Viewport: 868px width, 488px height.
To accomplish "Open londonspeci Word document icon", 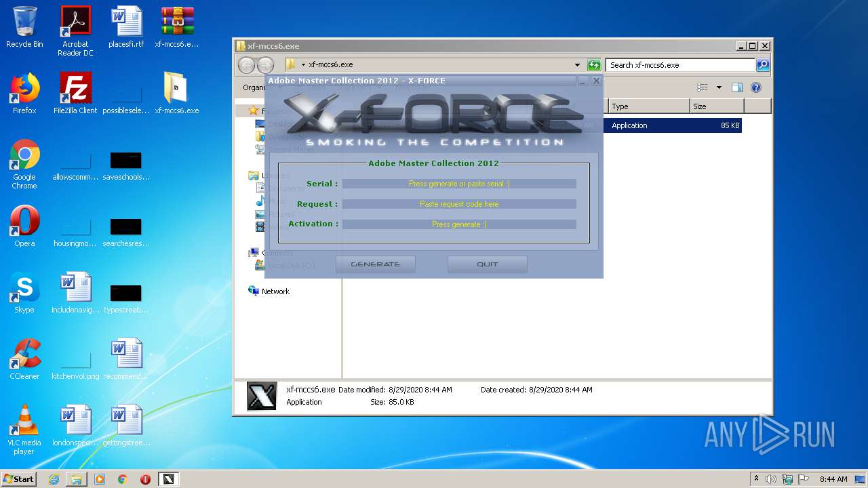I will pos(75,426).
